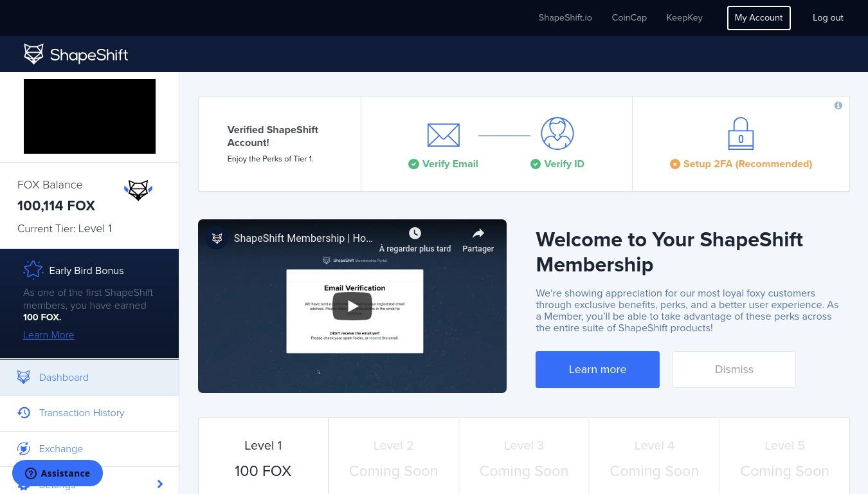This screenshot has height=494, width=868.
Task: Click the Verify ID person icon
Action: pos(557,134)
